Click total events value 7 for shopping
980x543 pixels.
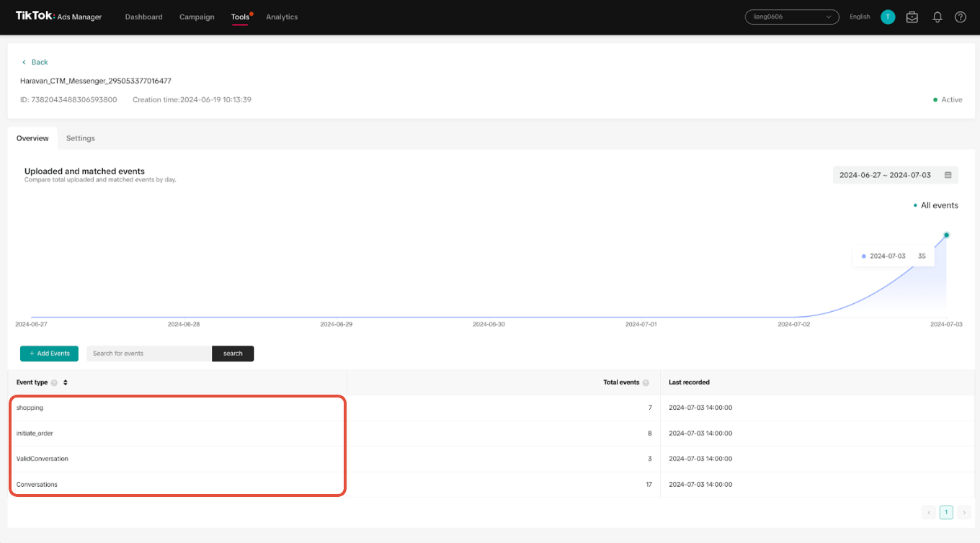coord(649,408)
